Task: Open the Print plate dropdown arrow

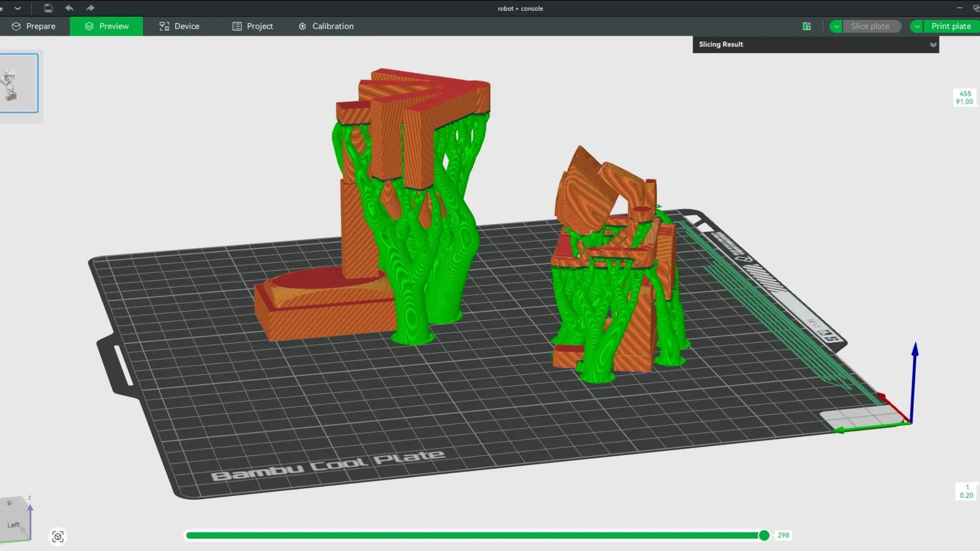Action: click(917, 27)
